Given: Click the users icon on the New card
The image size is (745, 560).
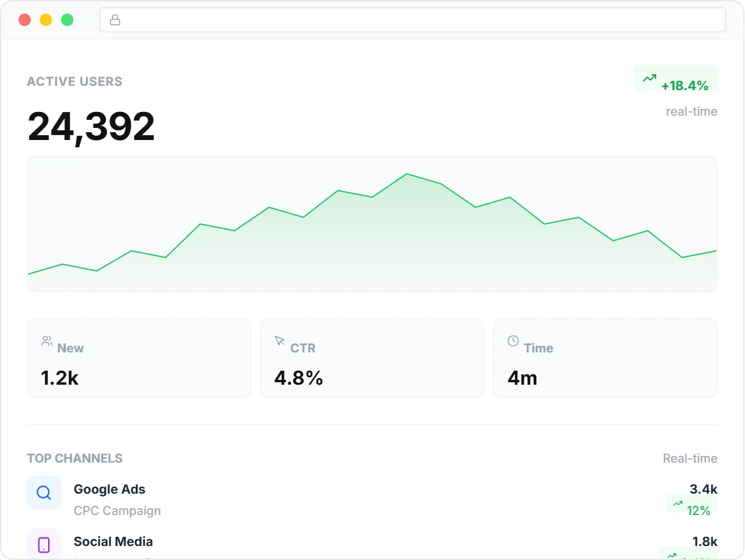Looking at the screenshot, I should click(46, 341).
